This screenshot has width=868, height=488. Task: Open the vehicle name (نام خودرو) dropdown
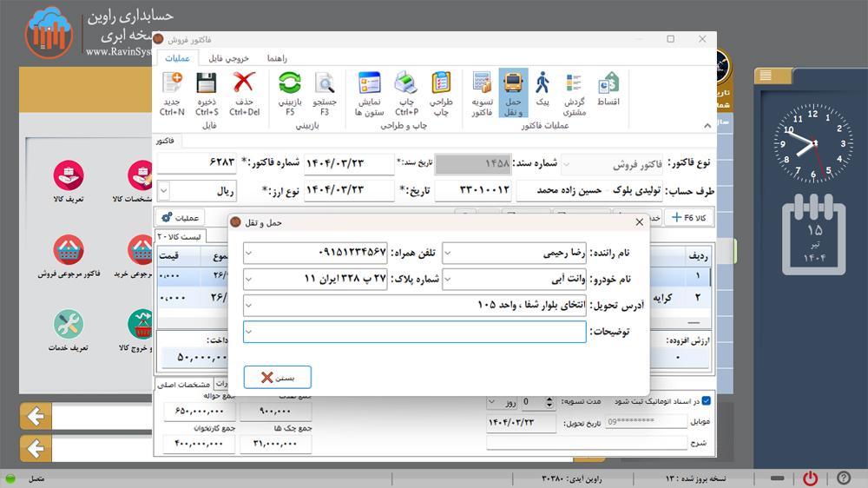coord(448,280)
